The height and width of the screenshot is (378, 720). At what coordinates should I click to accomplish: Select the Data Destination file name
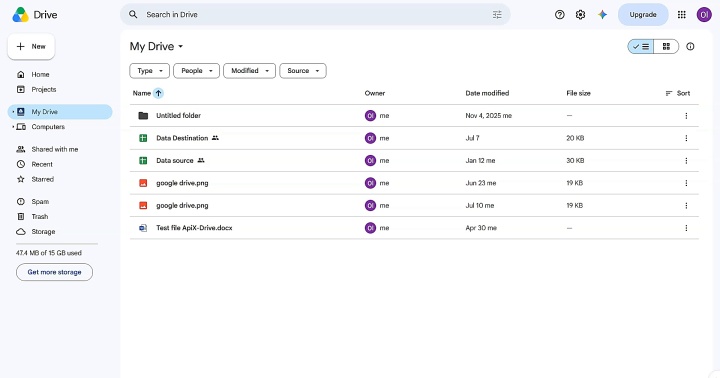point(182,138)
